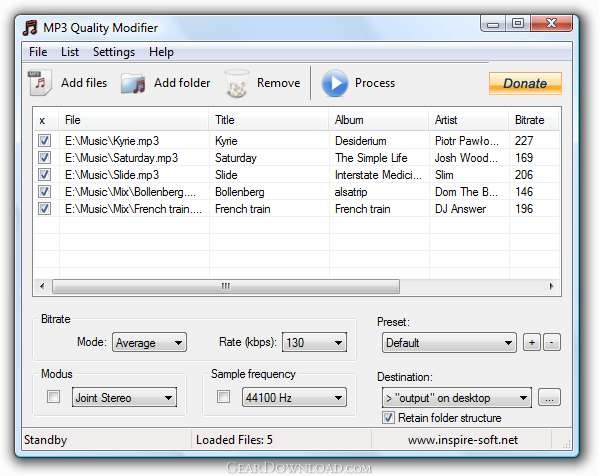Uncheck the French train row checkbox
This screenshot has height=476, width=599.
(44, 209)
